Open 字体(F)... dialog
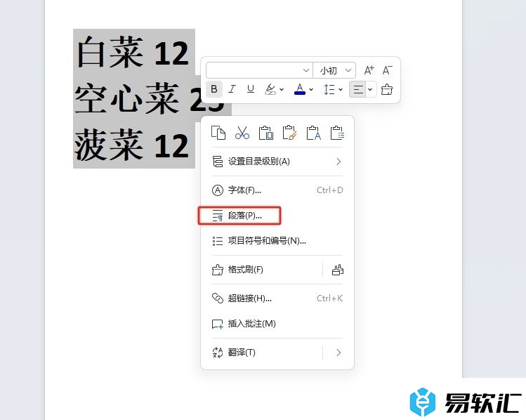Viewport: 526px width, 420px height. coord(277,190)
